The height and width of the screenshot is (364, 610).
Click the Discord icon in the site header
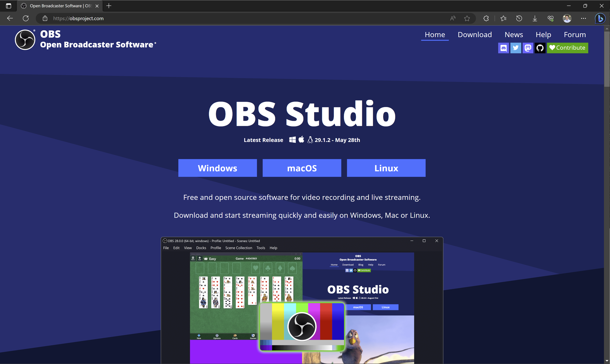(x=503, y=48)
